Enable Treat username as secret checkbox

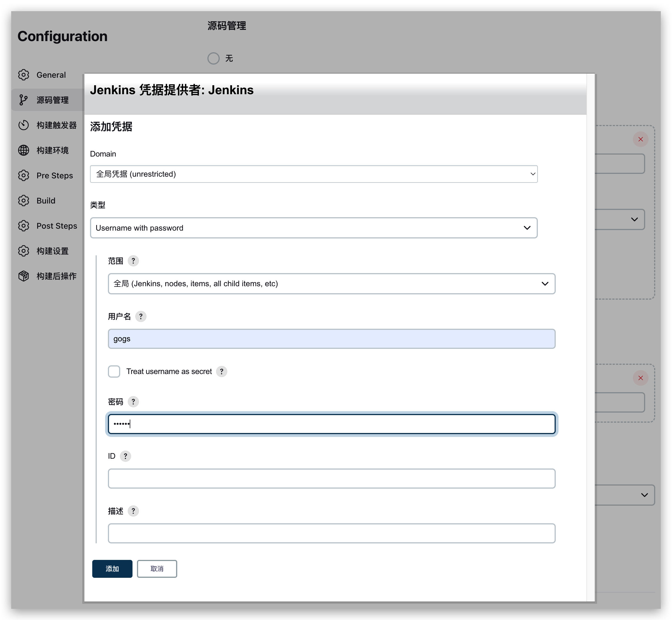pyautogui.click(x=114, y=371)
